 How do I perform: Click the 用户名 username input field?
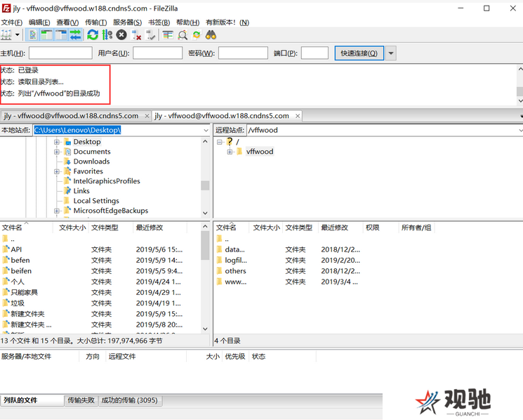[157, 53]
